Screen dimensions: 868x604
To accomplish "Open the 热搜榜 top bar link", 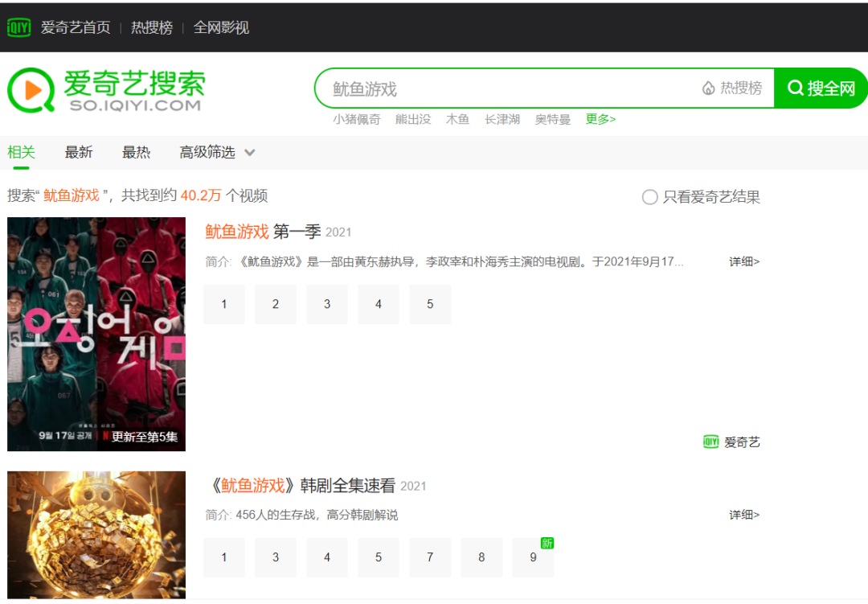I will point(152,27).
